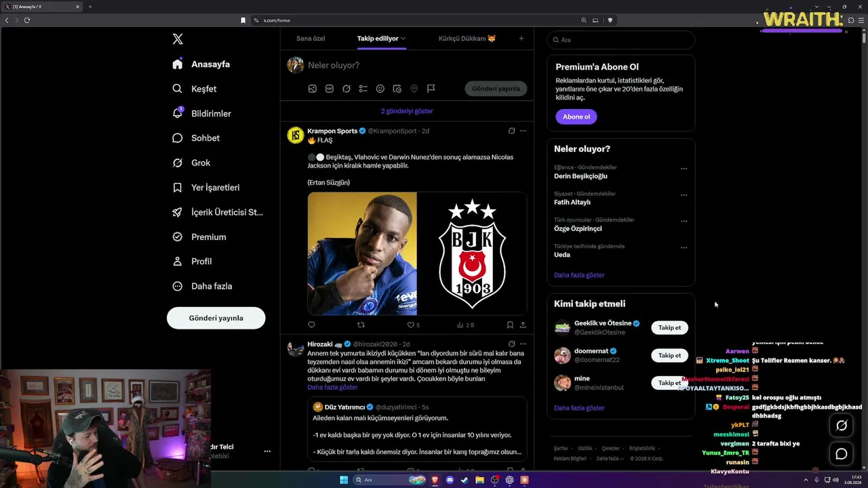Open Bildirimler notifications page

[x=202, y=113]
